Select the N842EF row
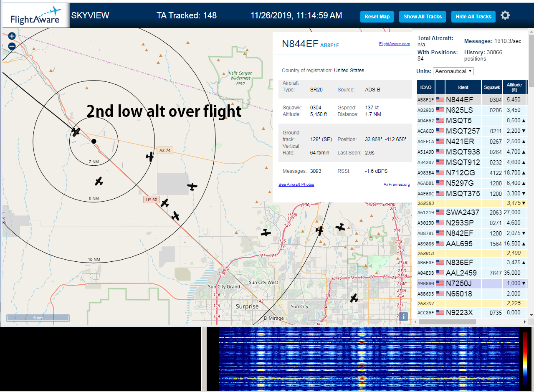Screen dimensions: 534x392 [x=472, y=233]
